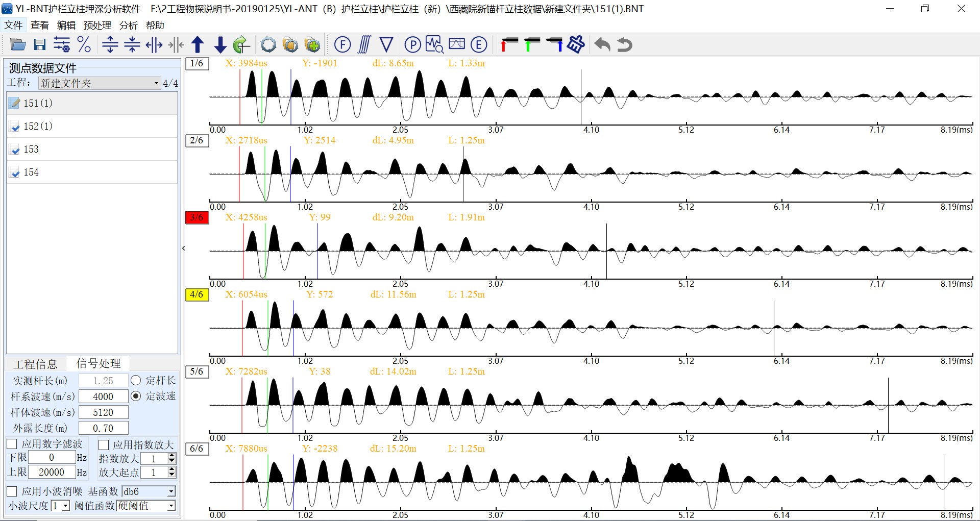The width and height of the screenshot is (980, 521).
Task: Click the waveform magnifier analysis icon
Action: coord(434,45)
